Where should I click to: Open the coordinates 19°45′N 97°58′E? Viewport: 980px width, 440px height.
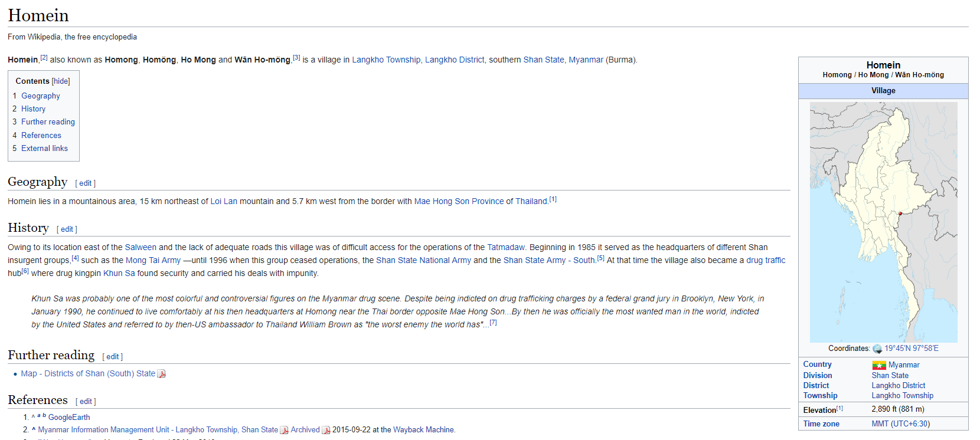tap(911, 349)
